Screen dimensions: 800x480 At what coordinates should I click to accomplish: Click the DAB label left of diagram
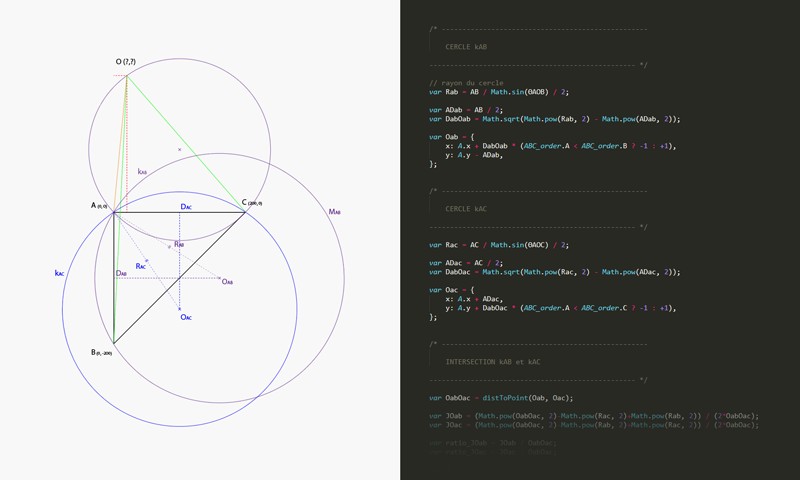121,273
